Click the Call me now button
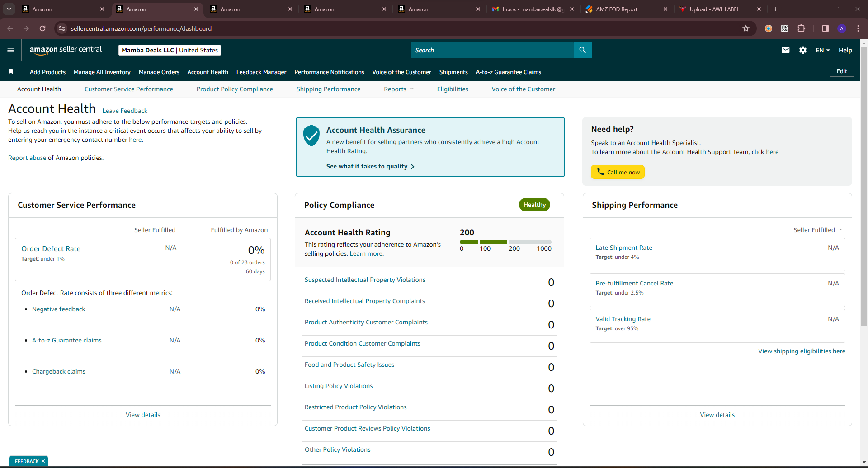The image size is (868, 468). tap(618, 172)
